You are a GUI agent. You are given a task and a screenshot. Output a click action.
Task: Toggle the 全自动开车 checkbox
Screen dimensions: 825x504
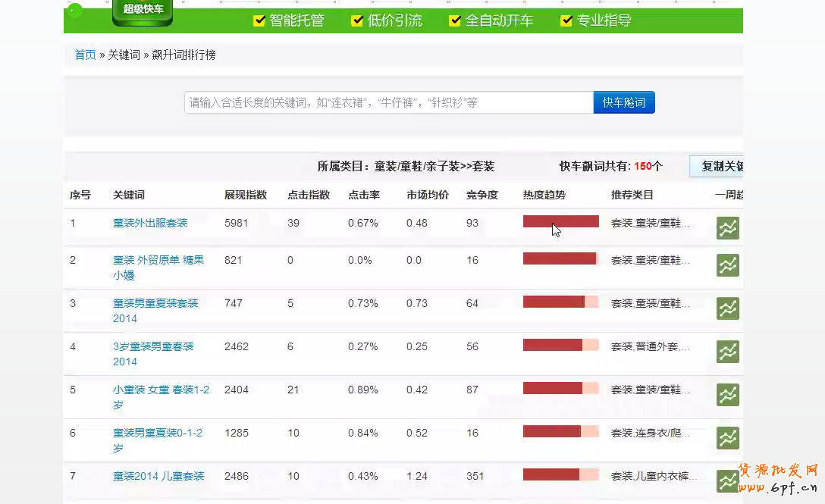click(455, 21)
